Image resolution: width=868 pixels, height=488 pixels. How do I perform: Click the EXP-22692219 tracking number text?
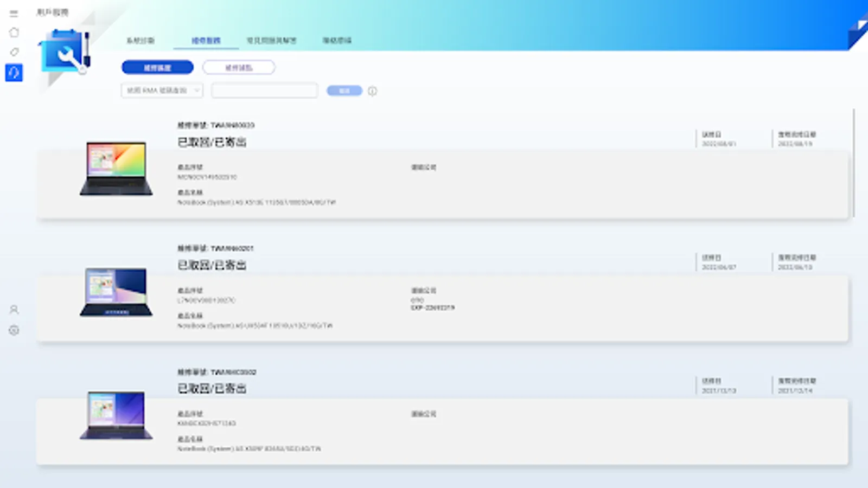click(432, 307)
